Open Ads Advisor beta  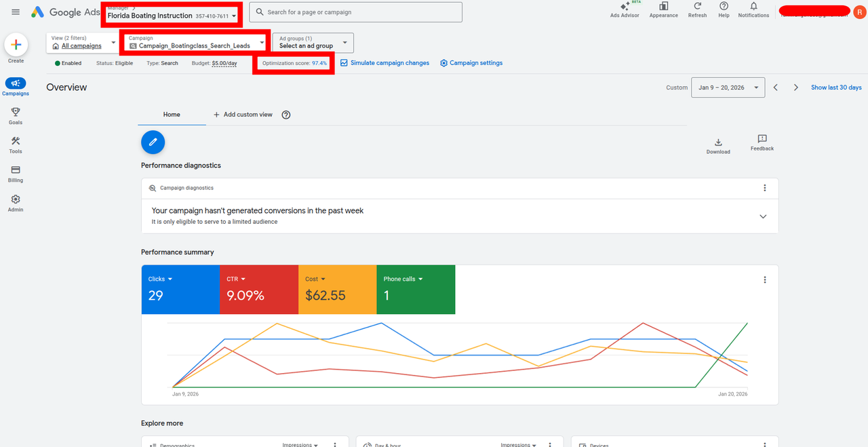point(625,9)
